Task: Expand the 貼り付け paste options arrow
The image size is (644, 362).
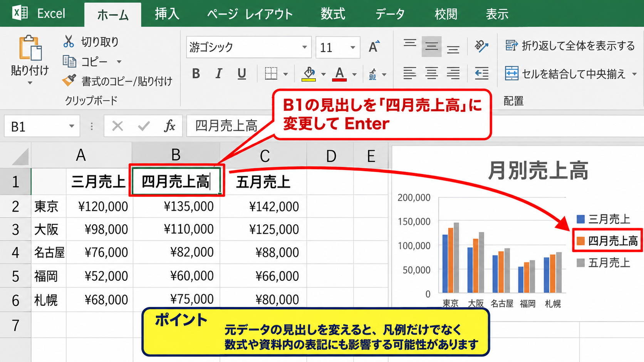Action: coord(30,82)
